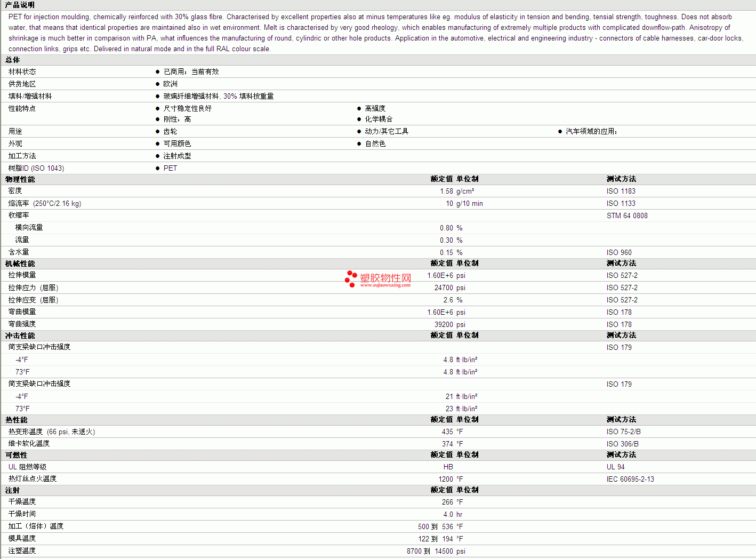Viewport: 756px width, 559px height.
Task: Click the 39200 flexural strength value
Action: [x=444, y=324]
